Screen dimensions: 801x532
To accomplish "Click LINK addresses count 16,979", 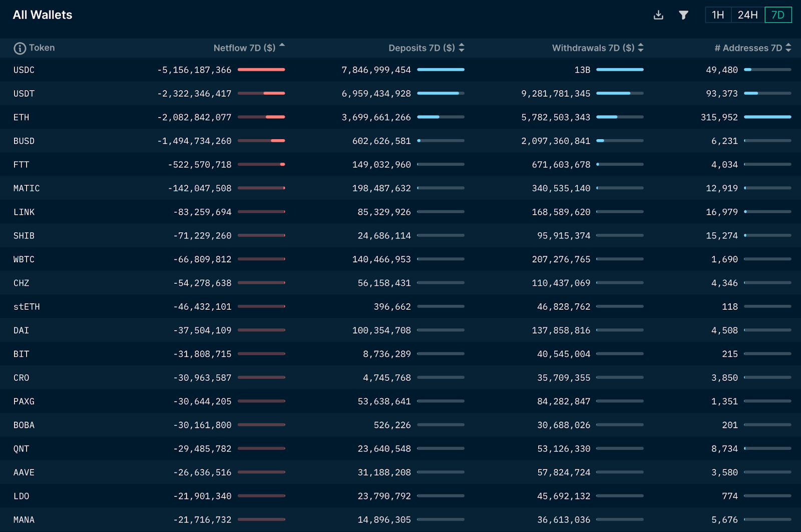I will [722, 212].
